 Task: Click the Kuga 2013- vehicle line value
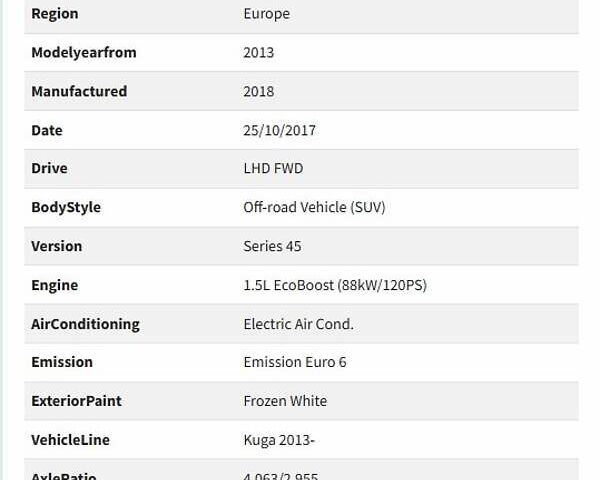279,440
